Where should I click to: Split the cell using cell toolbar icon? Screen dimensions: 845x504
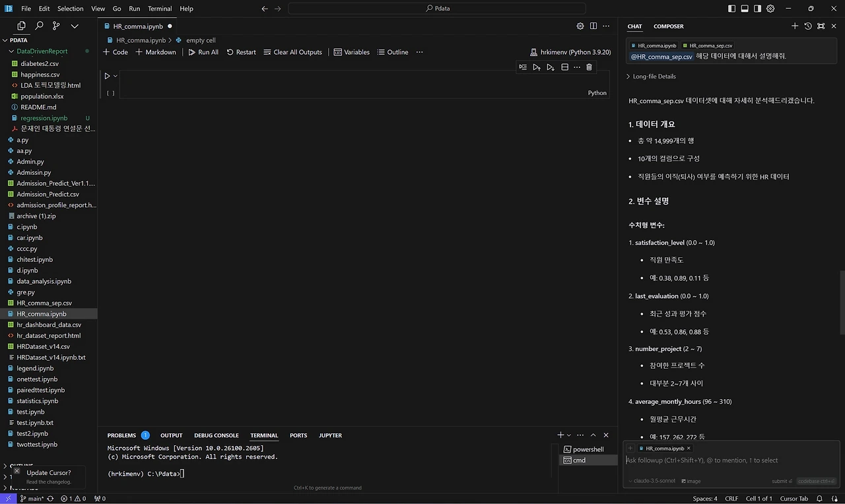click(x=564, y=67)
